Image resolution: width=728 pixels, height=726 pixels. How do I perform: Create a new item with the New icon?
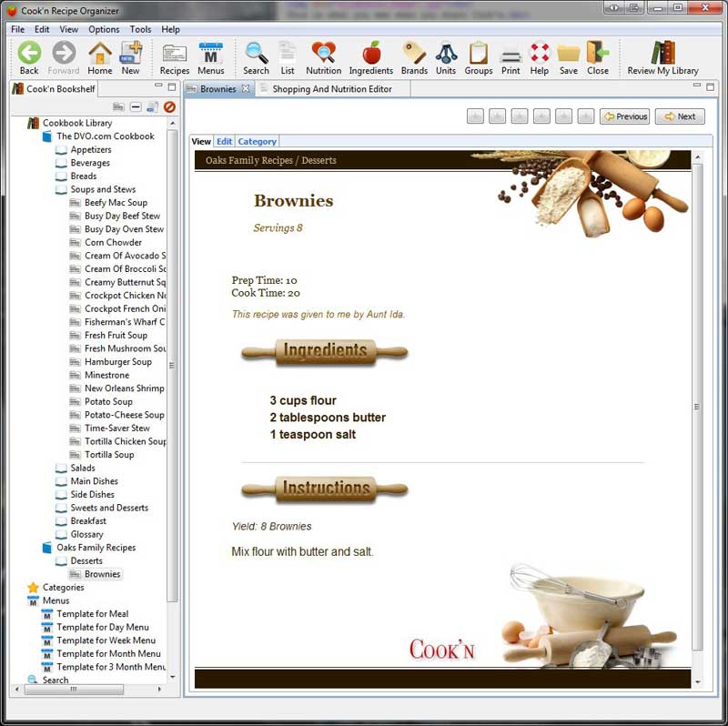tap(130, 57)
